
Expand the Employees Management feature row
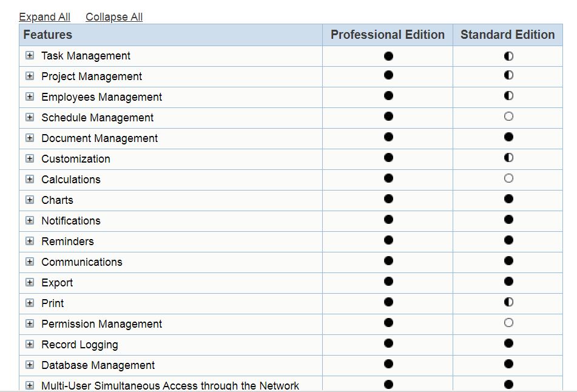pos(30,96)
